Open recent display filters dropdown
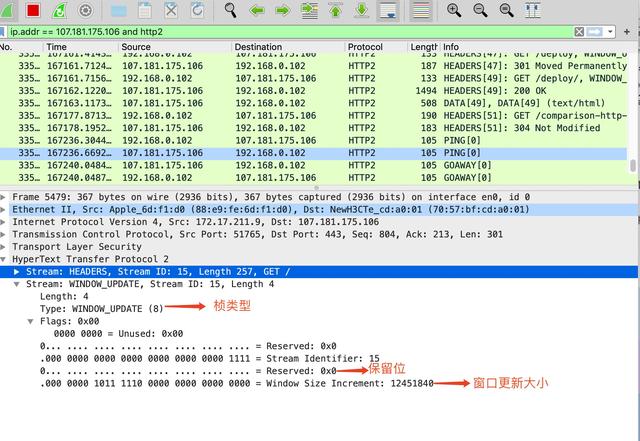 click(x=610, y=32)
